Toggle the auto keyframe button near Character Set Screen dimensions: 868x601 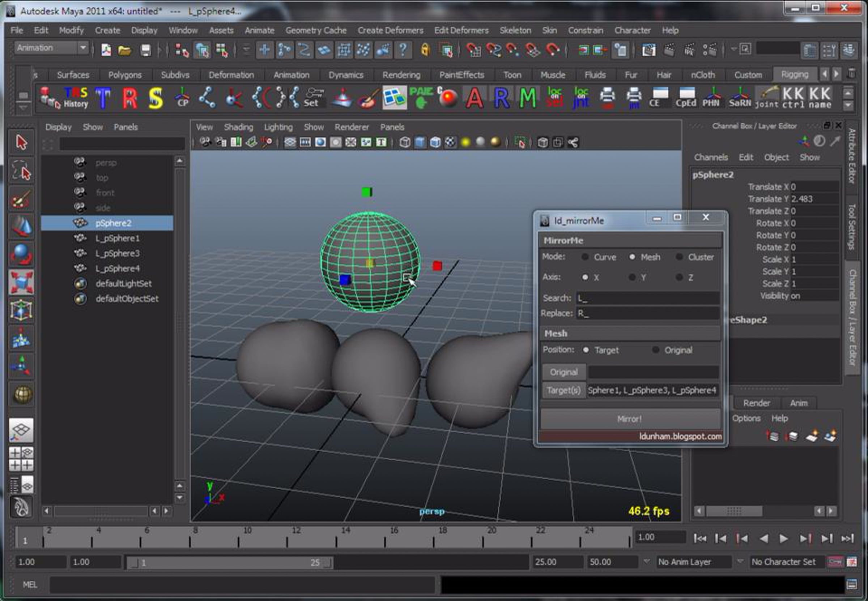tap(835, 562)
